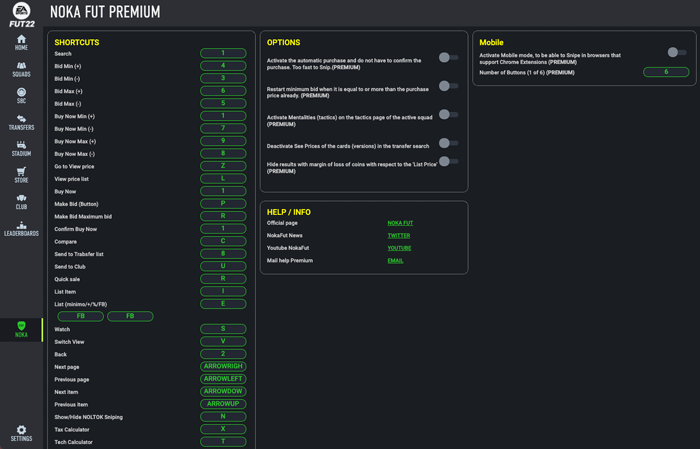The image size is (700, 449).
Task: Edit the Number of Buttons field
Action: click(666, 72)
